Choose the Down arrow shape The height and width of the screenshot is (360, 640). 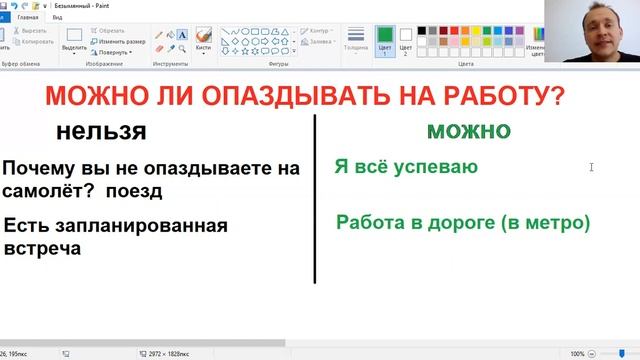[x=225, y=51]
